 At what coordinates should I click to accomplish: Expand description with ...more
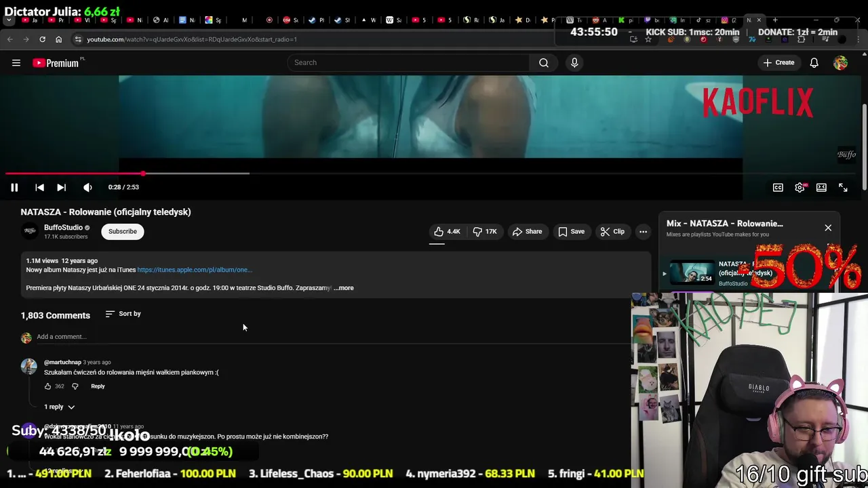click(x=344, y=288)
